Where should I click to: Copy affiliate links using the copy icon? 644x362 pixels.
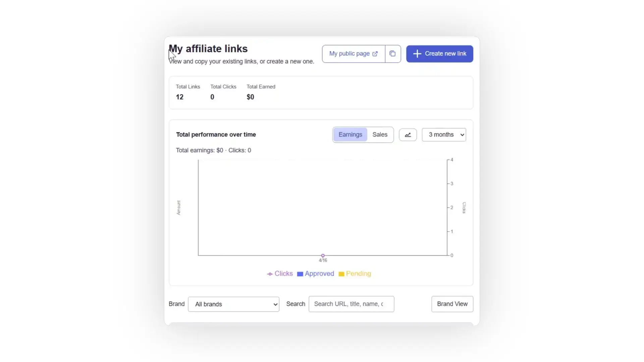click(x=393, y=54)
